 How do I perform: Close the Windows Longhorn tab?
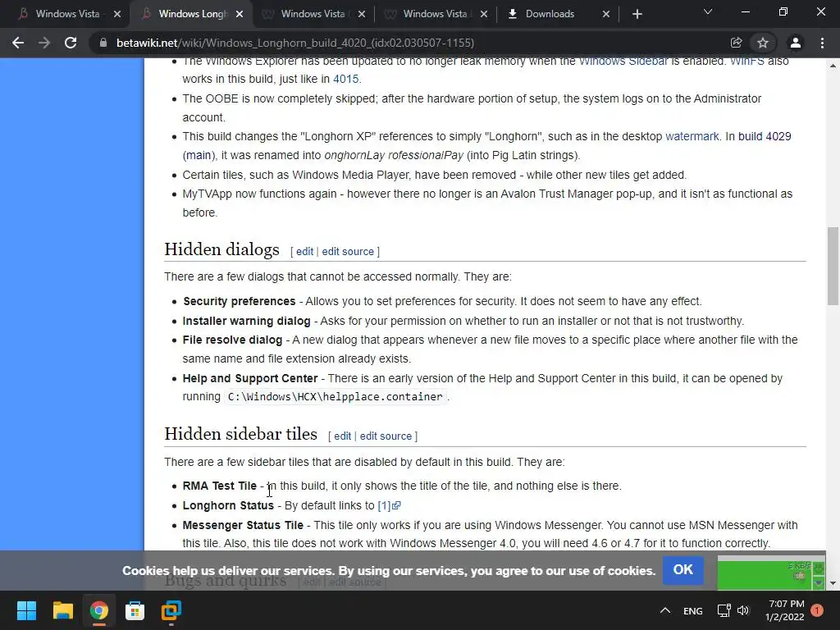240,14
